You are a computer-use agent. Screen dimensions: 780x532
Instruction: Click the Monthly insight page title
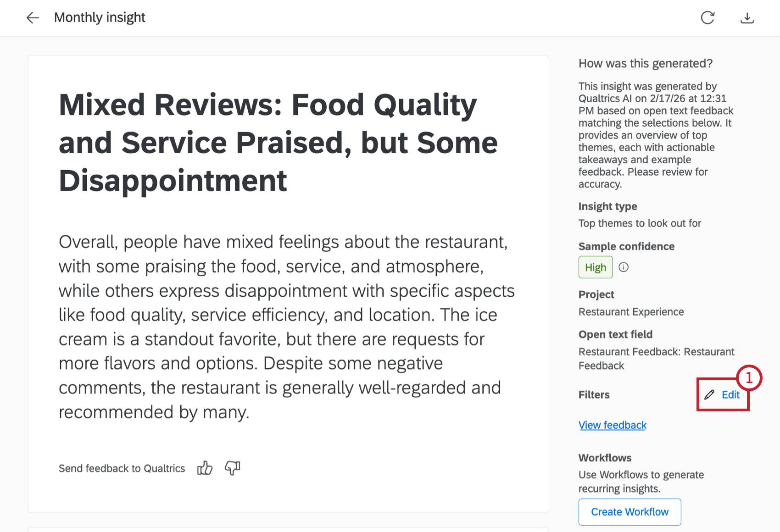(100, 17)
